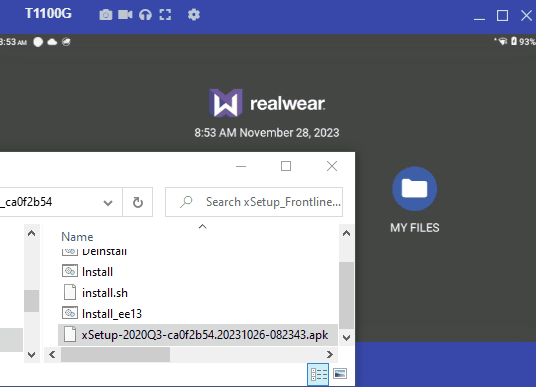Screen dimensions: 536x387
Task: Maximize the T1100G window
Action: point(502,16)
